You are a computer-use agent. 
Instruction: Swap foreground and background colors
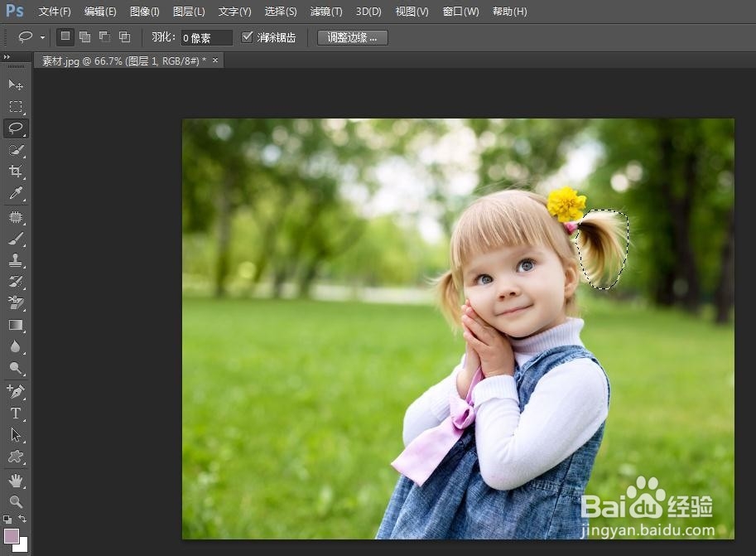point(22,519)
